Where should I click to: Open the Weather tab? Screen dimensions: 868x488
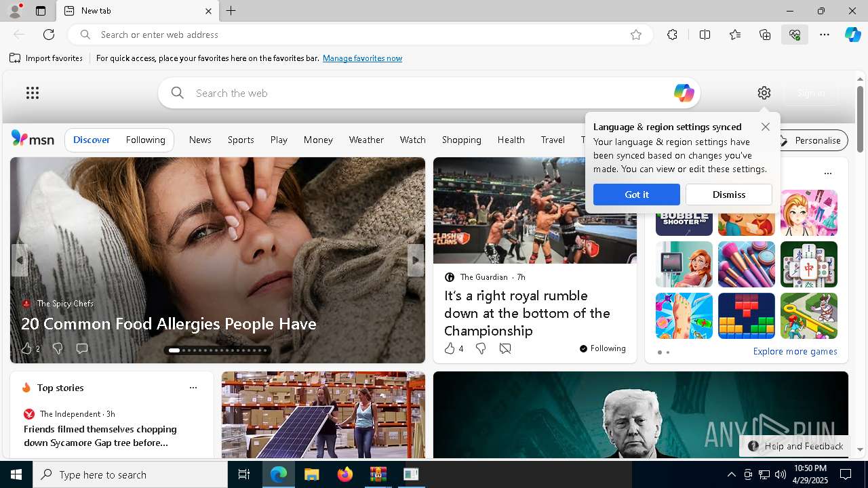pyautogui.click(x=366, y=140)
